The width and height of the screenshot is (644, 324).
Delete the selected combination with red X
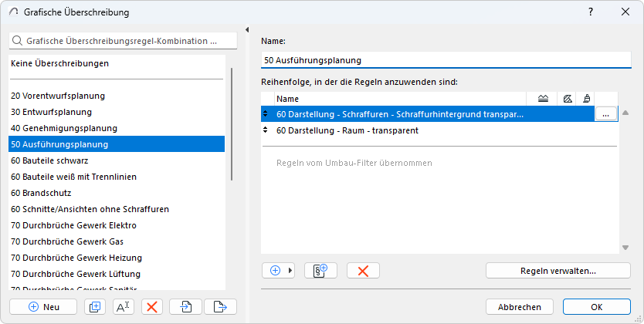(x=151, y=306)
